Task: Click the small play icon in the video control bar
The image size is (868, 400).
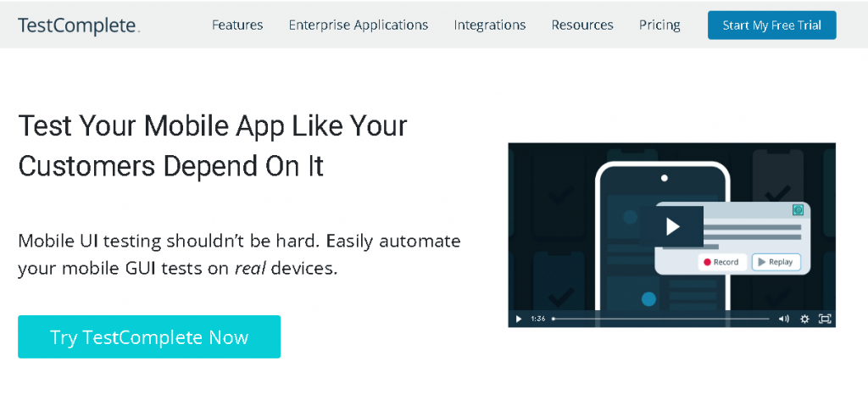Action: click(x=519, y=319)
